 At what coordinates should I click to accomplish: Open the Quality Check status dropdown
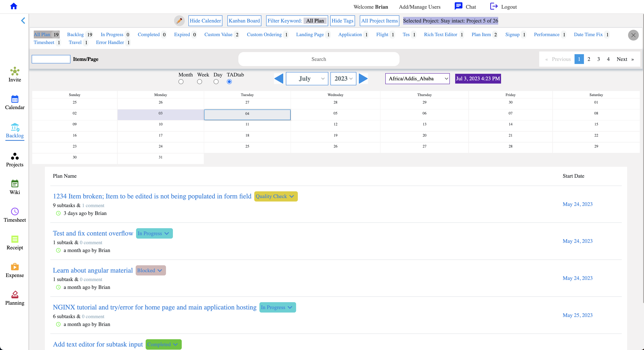[x=276, y=196]
